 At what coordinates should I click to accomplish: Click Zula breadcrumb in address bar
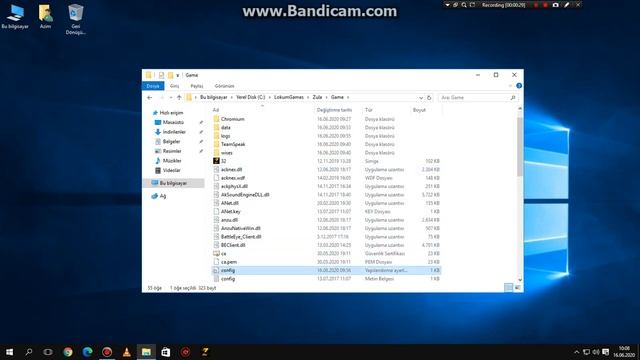(317, 97)
